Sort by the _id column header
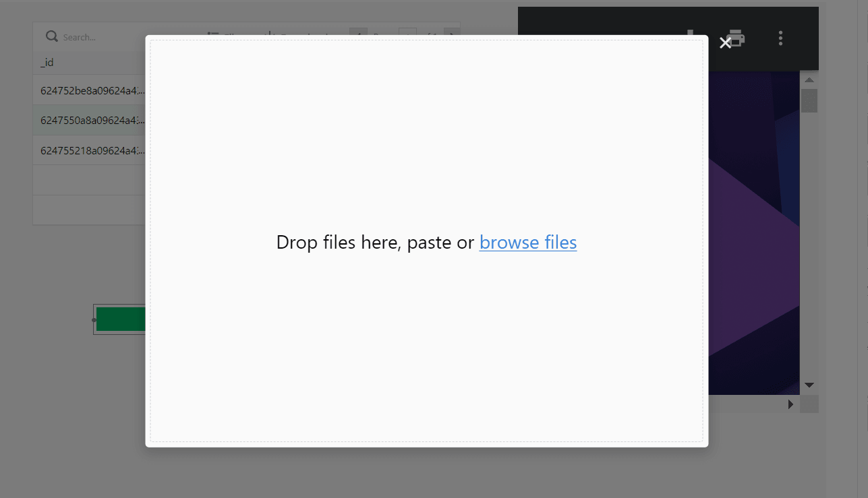Image resolution: width=868 pixels, height=498 pixels. pos(47,63)
